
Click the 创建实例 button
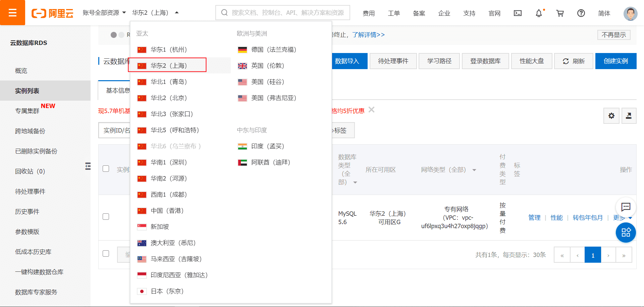pyautogui.click(x=616, y=61)
